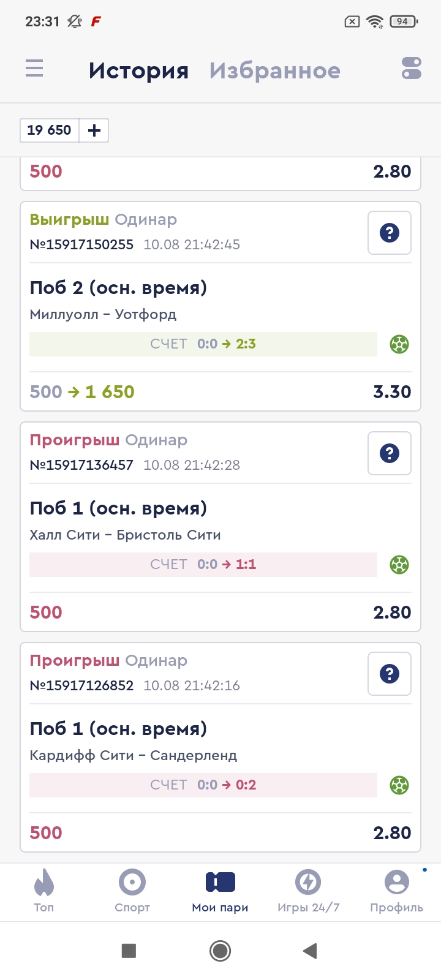The height and width of the screenshot is (980, 441).
Task: Toggle the view switch in header
Action: (412, 68)
